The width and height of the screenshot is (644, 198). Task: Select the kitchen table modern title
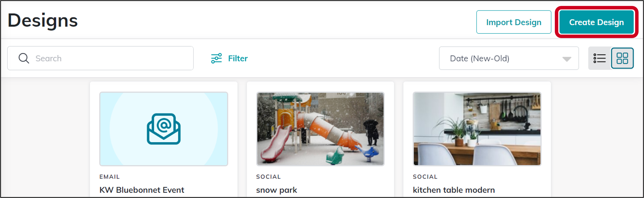point(454,190)
